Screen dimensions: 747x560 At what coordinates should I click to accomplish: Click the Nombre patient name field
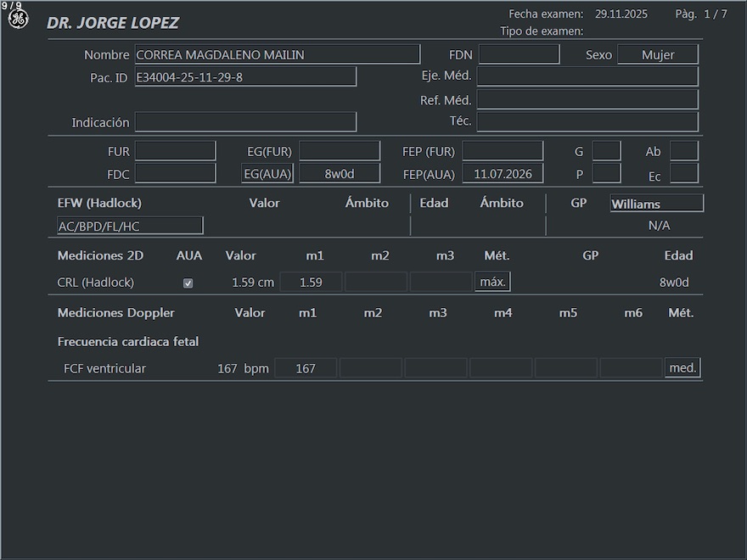(277, 54)
